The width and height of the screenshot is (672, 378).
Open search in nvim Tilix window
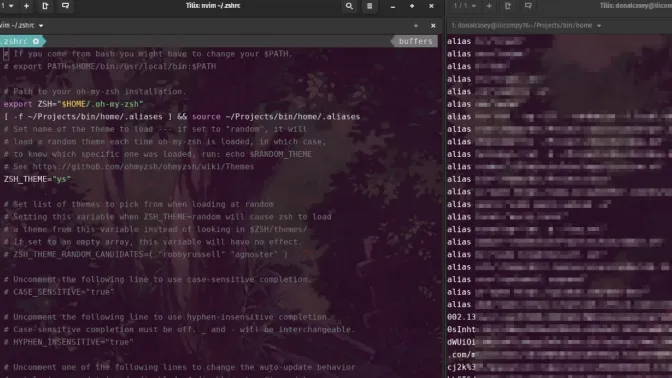coord(349,6)
